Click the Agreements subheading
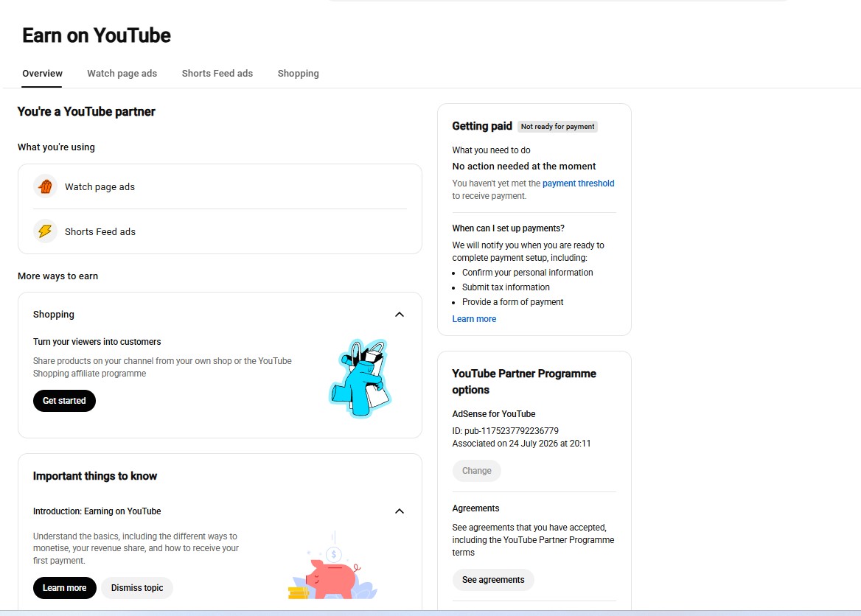This screenshot has height=616, width=861. (475, 508)
